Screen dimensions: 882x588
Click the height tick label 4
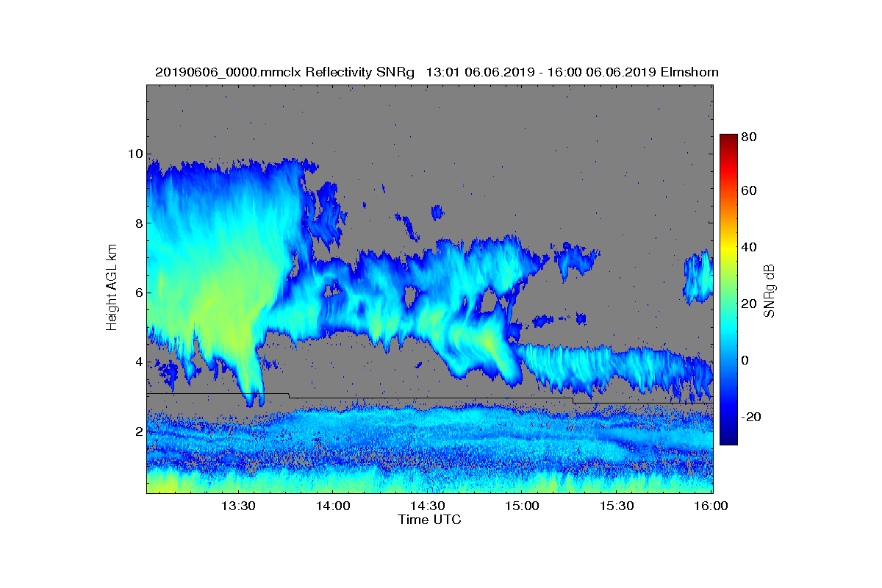tap(137, 362)
